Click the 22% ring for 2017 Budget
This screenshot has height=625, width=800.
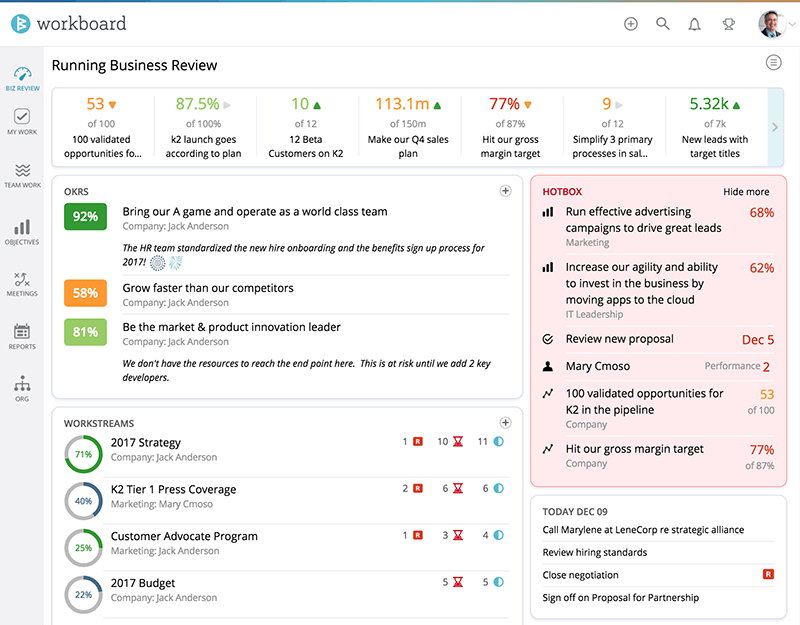pyautogui.click(x=84, y=595)
